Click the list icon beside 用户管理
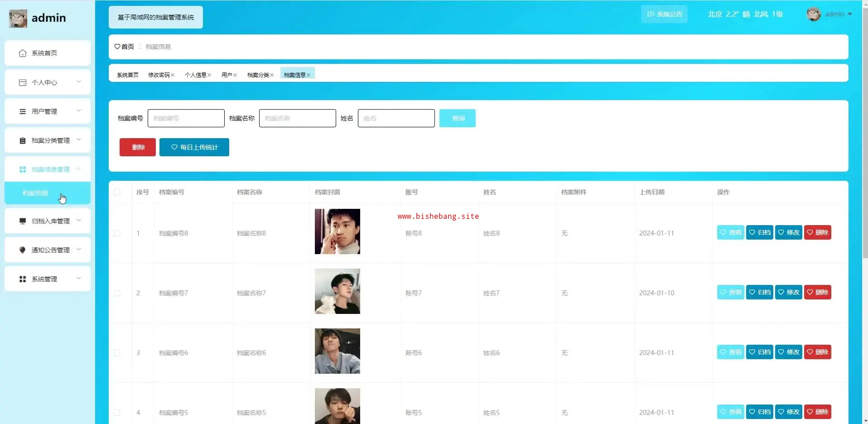This screenshot has width=868, height=424. [x=23, y=111]
